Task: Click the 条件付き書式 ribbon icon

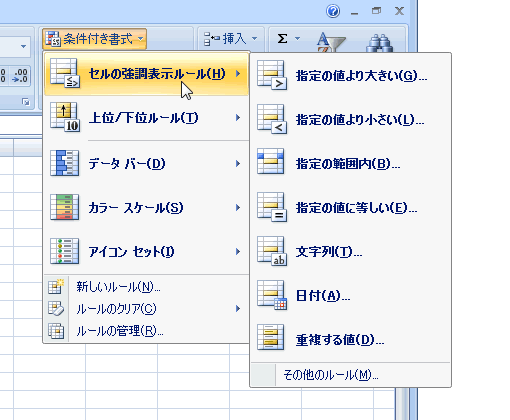Action: pyautogui.click(x=53, y=39)
